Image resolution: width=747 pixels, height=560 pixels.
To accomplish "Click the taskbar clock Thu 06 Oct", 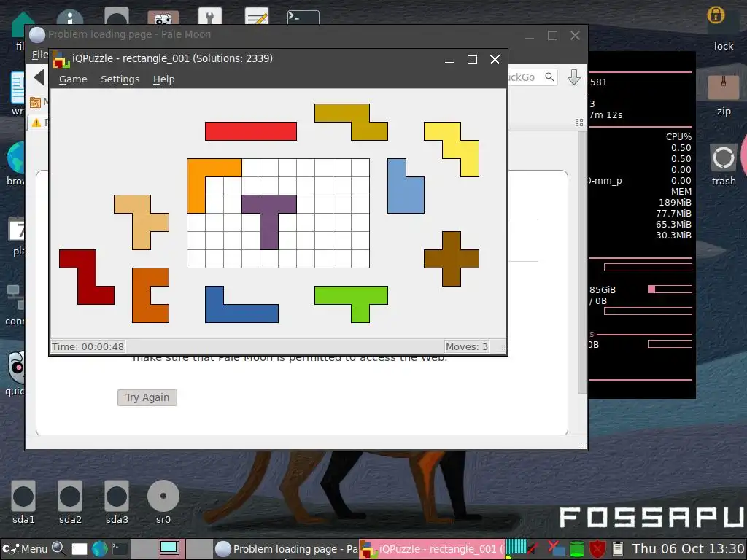I will pos(688,549).
